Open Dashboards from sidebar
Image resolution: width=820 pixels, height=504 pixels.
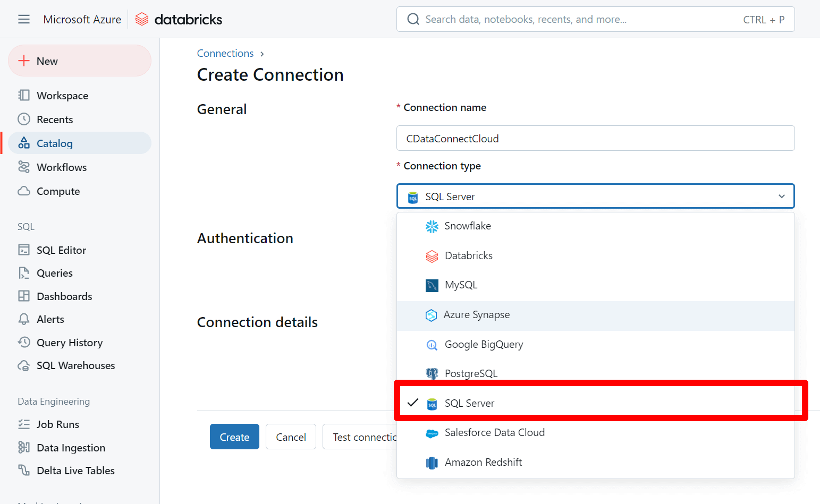tap(80, 296)
